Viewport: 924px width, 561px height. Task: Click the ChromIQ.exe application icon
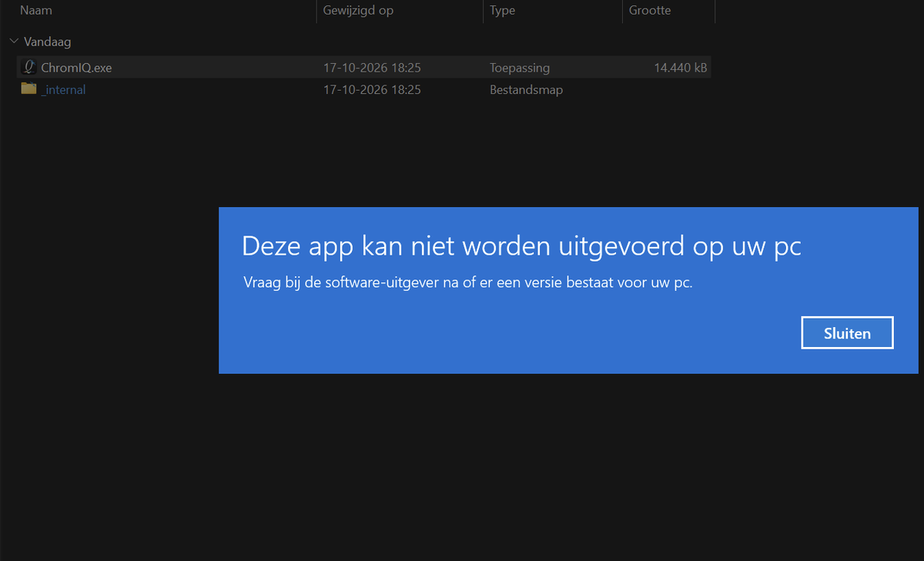click(29, 67)
